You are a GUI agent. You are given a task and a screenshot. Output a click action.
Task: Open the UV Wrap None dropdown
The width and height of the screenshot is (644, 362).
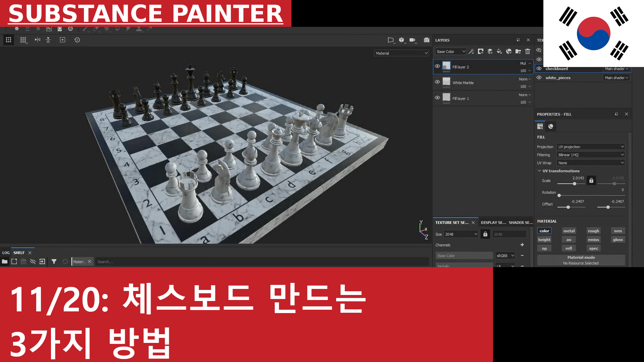click(x=591, y=163)
